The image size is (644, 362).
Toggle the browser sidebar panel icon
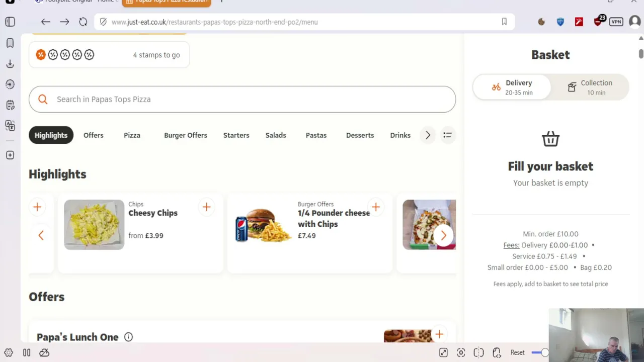[x=10, y=22]
